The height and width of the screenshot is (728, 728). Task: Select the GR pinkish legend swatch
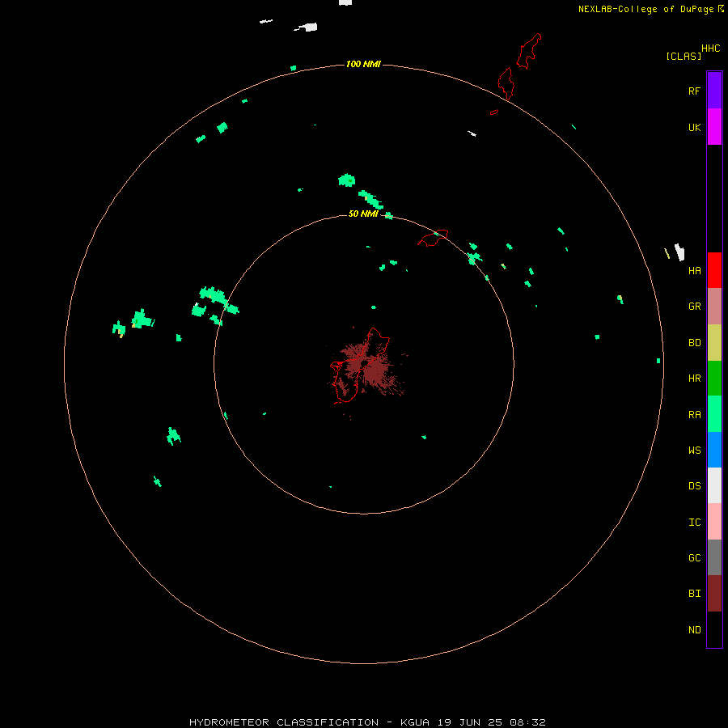(714, 306)
